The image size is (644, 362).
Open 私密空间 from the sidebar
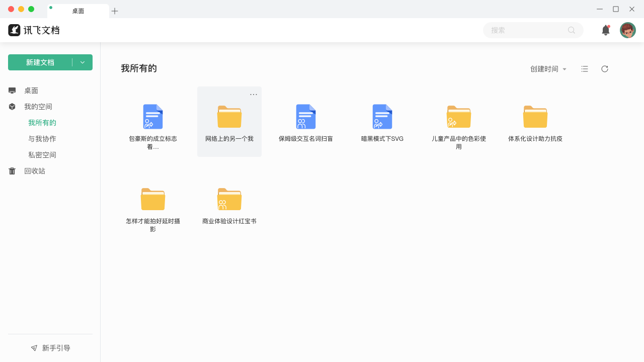pyautogui.click(x=42, y=154)
